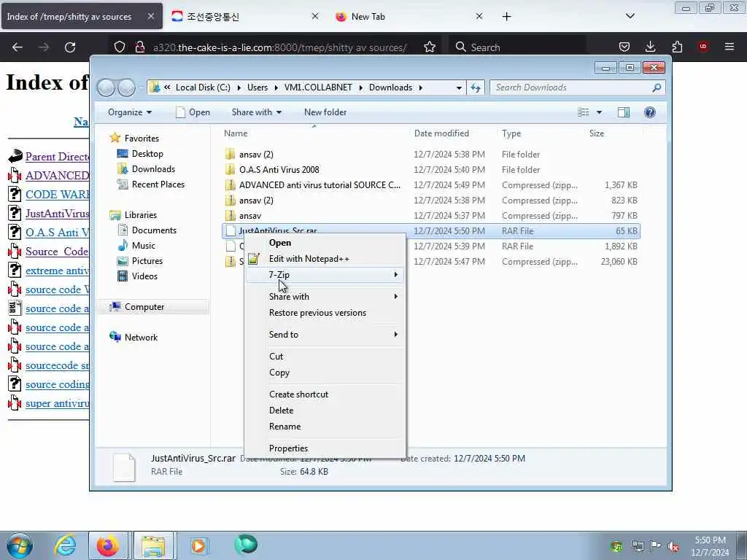The height and width of the screenshot is (560, 747).
Task: Expand 7-Zip submenu
Action: tap(325, 275)
